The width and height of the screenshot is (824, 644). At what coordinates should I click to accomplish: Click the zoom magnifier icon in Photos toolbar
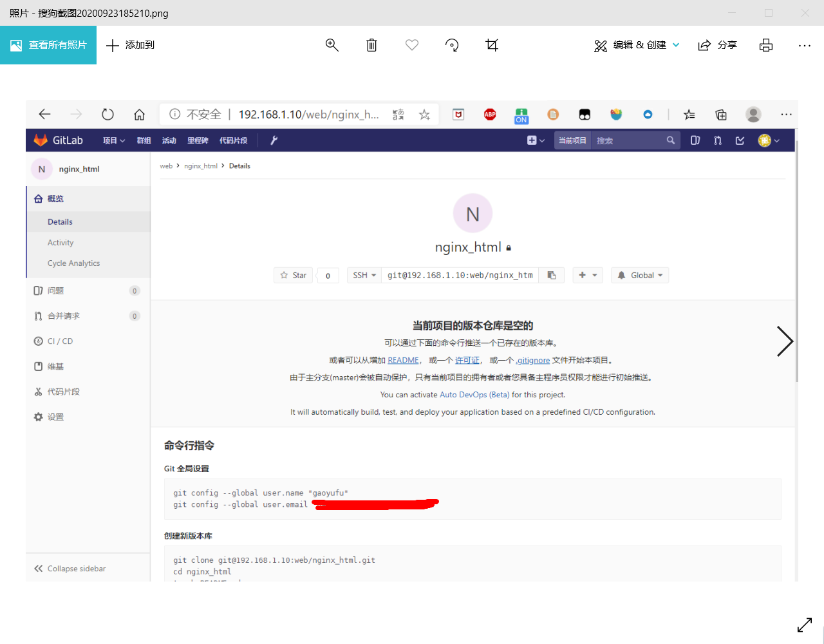(332, 45)
